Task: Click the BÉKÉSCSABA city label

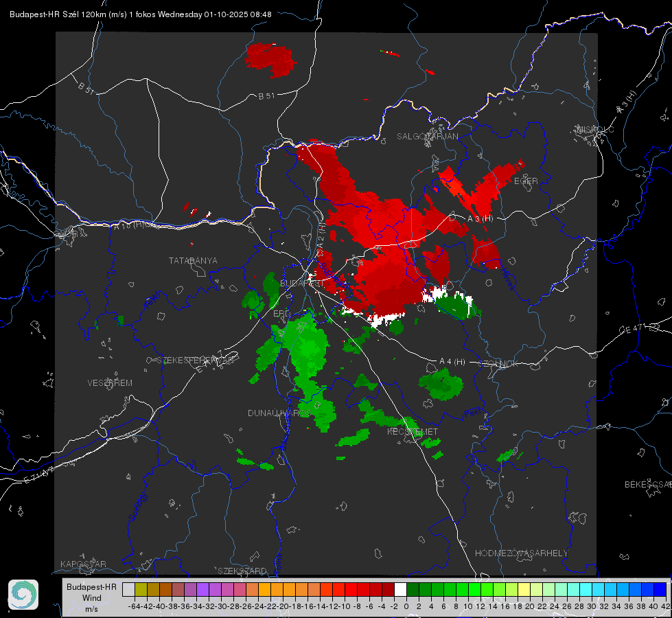Action: click(648, 485)
